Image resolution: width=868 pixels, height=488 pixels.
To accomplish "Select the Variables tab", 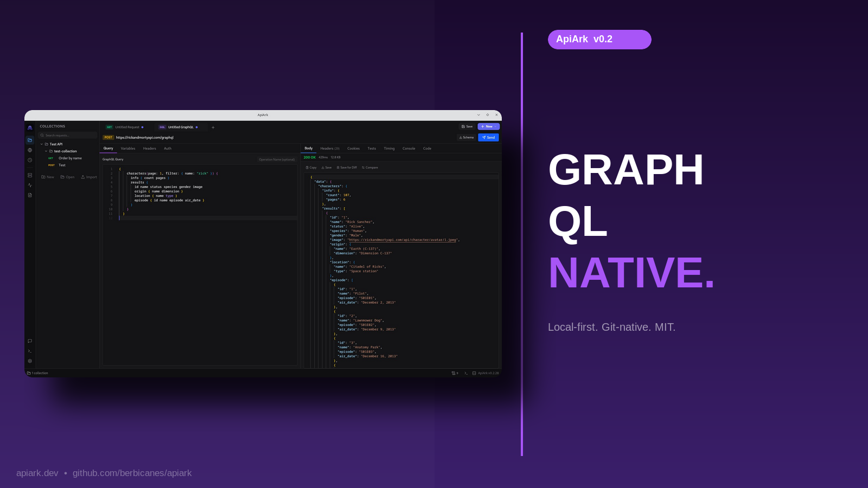I will pos(128,149).
